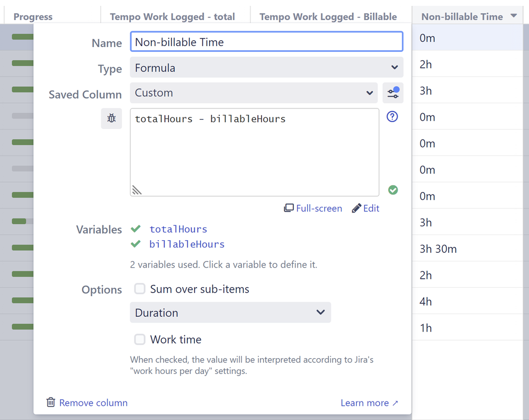This screenshot has height=420, width=529.
Task: Click inside the Name field showing Non-billable Time
Action: tap(266, 42)
